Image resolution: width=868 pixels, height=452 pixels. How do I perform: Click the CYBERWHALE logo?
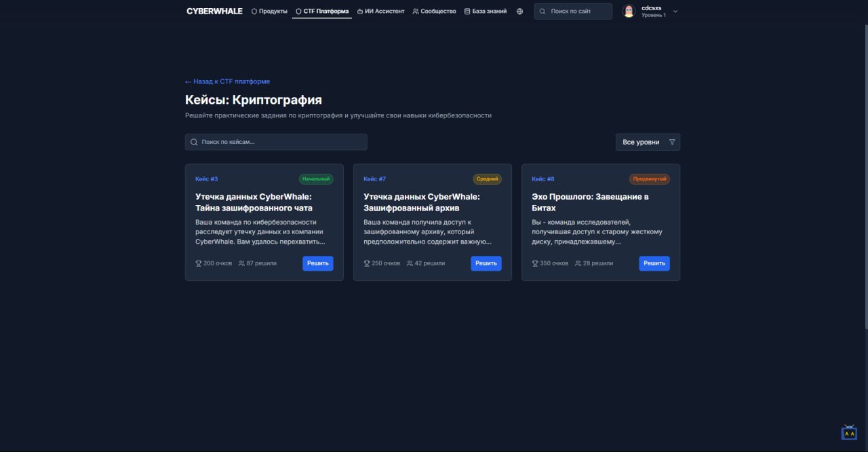214,12
